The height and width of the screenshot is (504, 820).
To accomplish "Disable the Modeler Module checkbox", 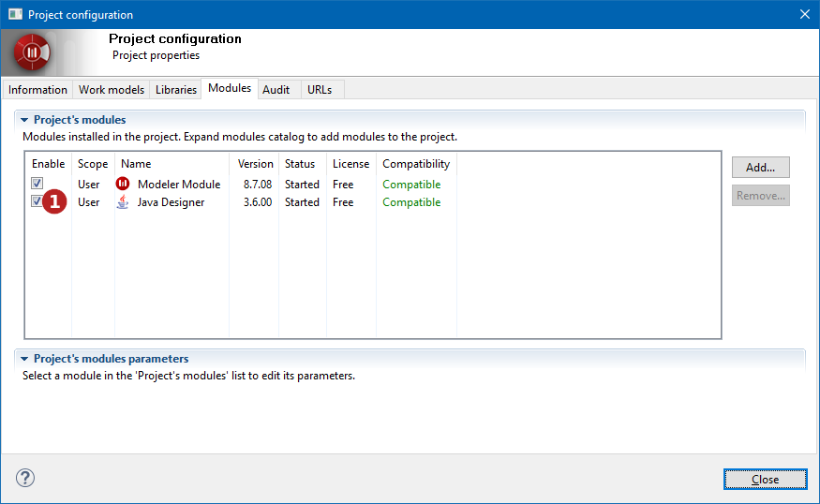I will (37, 184).
